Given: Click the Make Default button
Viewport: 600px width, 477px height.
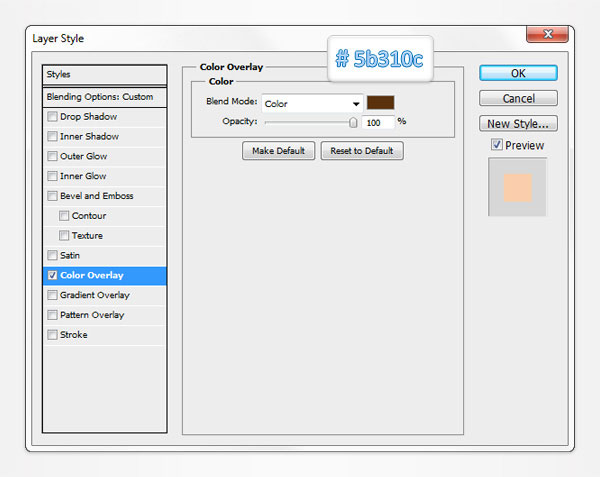Looking at the screenshot, I should pos(279,151).
